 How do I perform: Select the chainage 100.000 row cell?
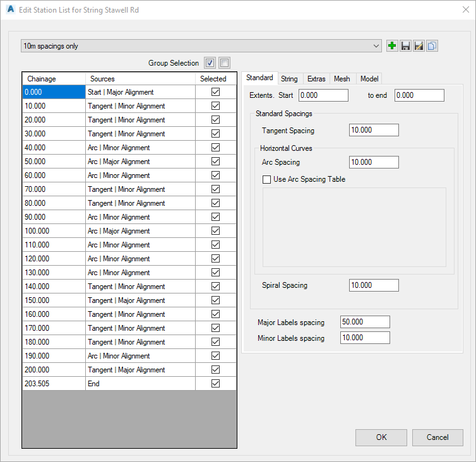(54, 231)
